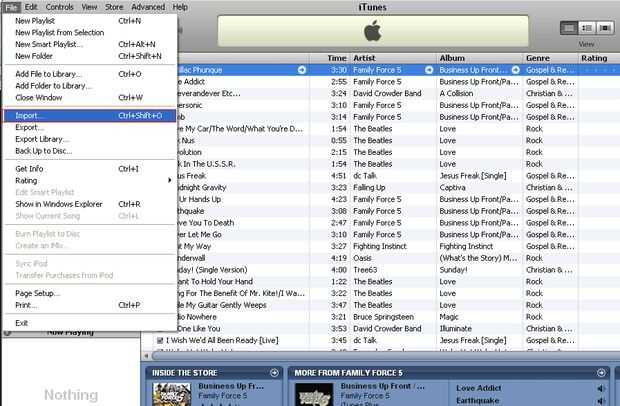Click the highlighted Import menu item
The image size is (620, 406).
[x=89, y=115]
